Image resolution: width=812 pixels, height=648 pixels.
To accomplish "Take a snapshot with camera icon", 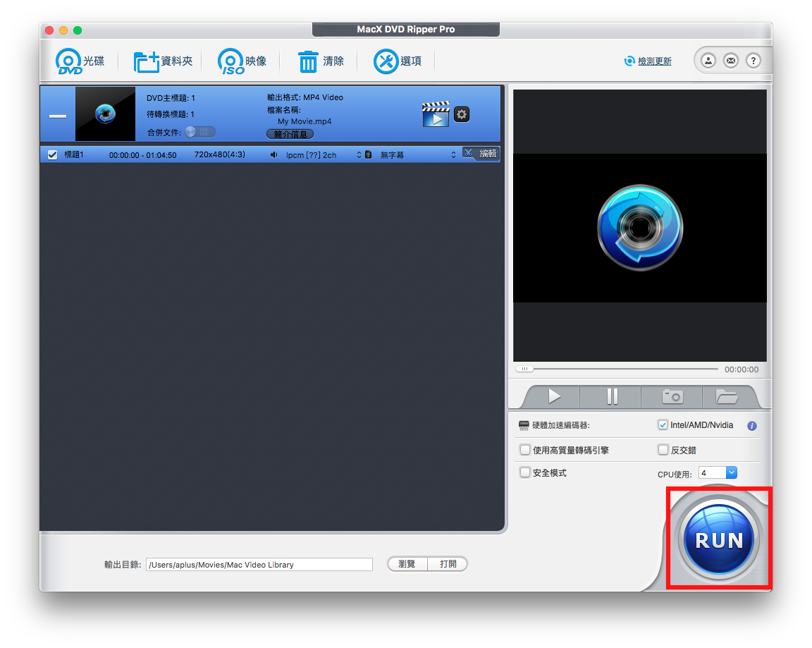I will point(672,396).
